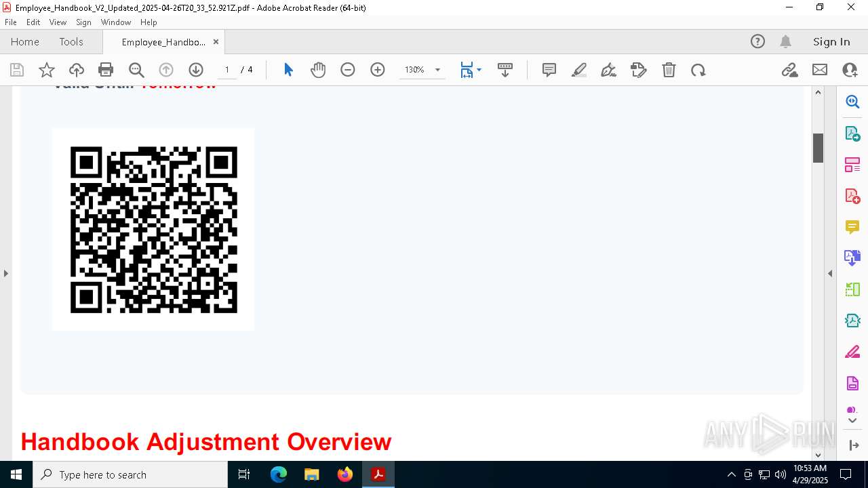Add a sticky note comment

549,70
